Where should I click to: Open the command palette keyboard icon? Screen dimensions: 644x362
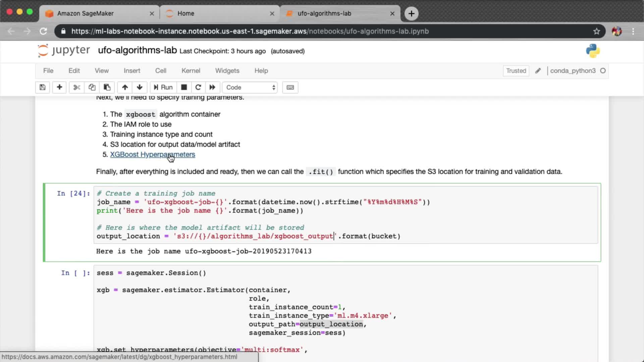[290, 87]
